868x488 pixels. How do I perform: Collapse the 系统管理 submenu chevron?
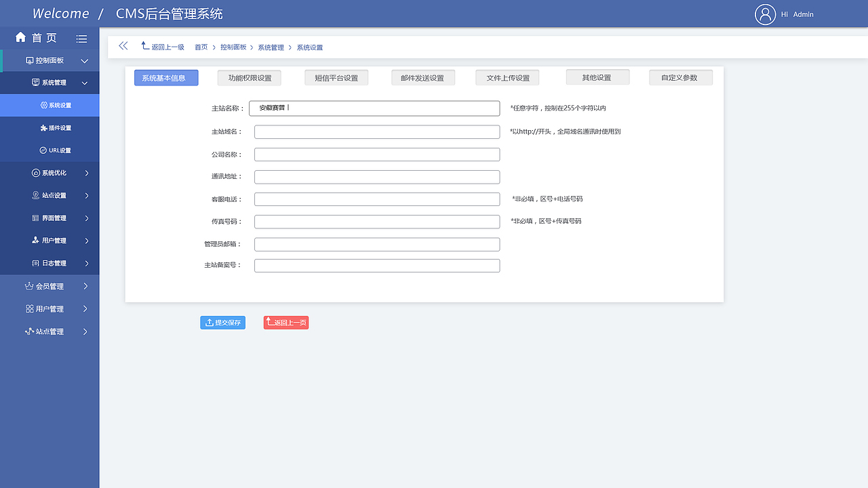[x=85, y=83]
